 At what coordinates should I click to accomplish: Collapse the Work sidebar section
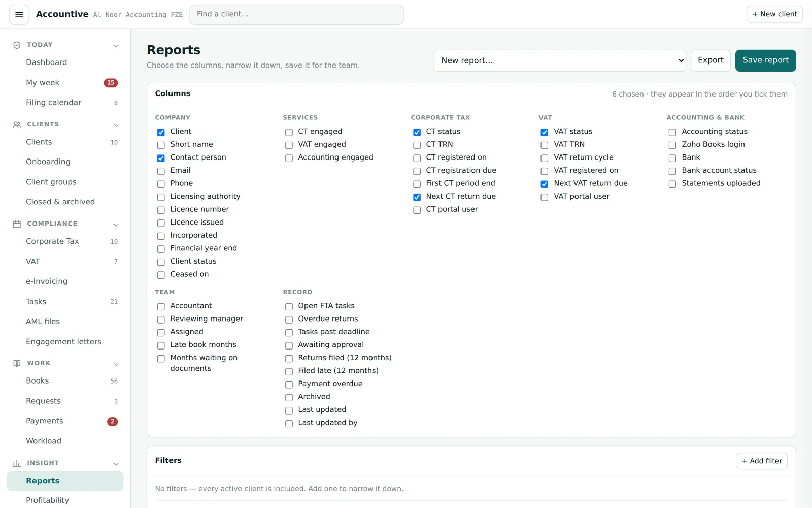click(x=116, y=364)
